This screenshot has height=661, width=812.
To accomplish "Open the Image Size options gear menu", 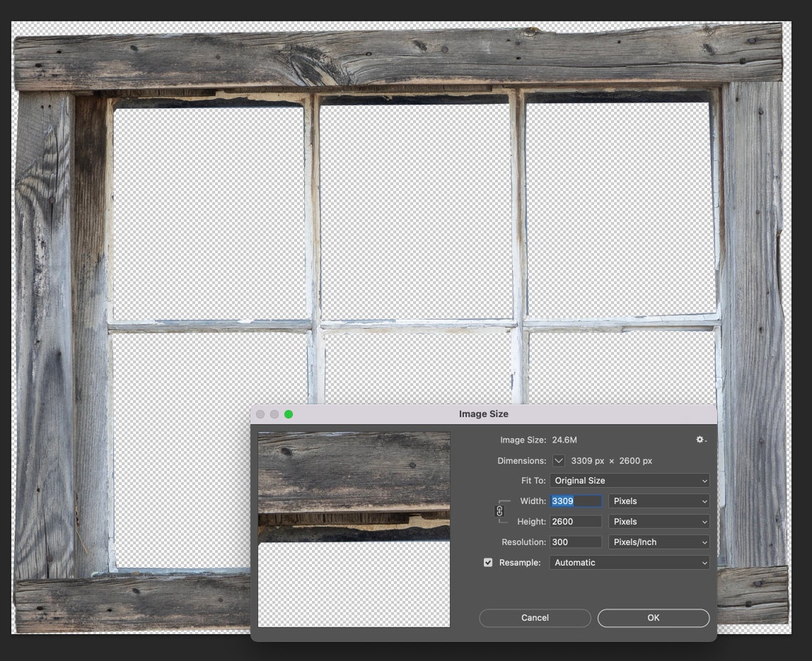I will pyautogui.click(x=700, y=439).
